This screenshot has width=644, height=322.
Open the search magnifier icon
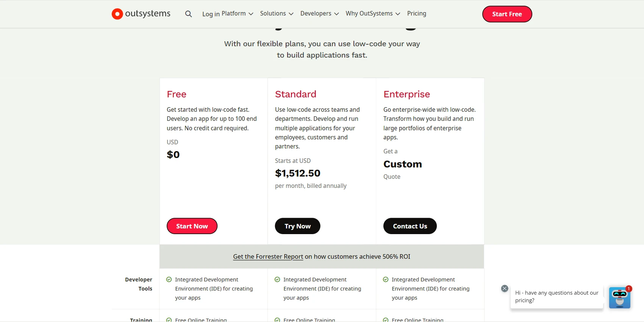(188, 14)
